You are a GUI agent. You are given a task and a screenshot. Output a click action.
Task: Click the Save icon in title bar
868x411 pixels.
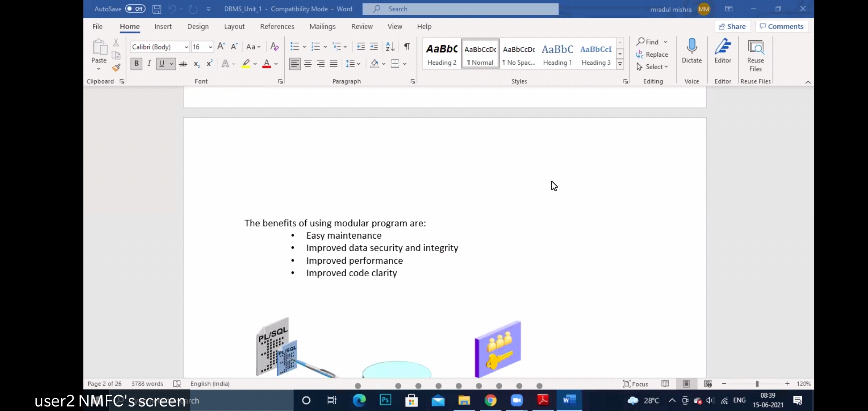pos(157,9)
